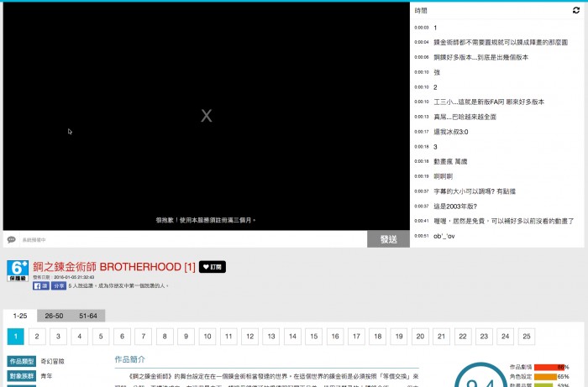The width and height of the screenshot is (588, 387).
Task: Select episode 2
Action: point(37,337)
